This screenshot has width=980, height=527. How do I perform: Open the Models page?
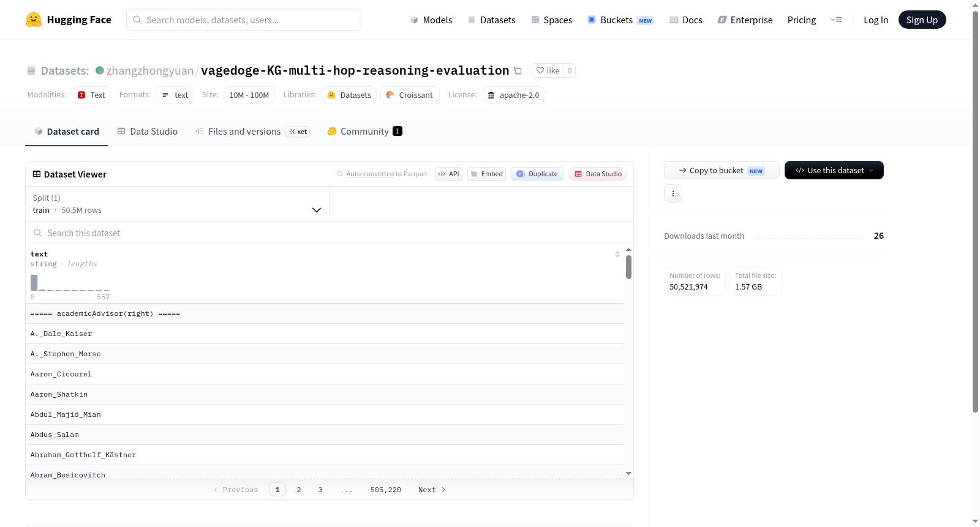[431, 20]
